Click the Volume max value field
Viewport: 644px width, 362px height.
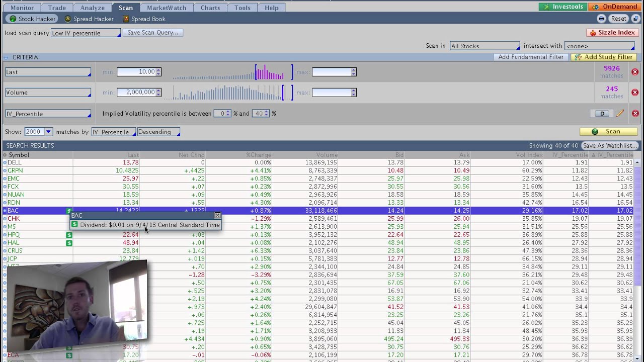pyautogui.click(x=331, y=93)
